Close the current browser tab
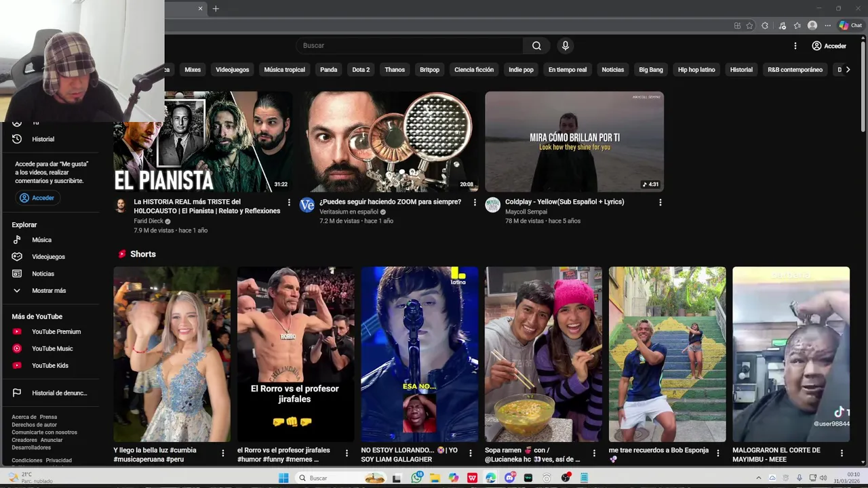 (200, 8)
